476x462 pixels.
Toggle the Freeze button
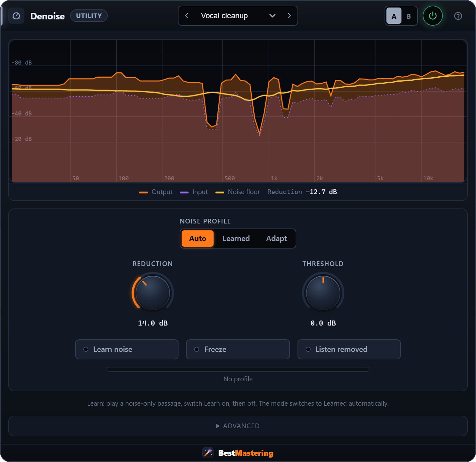click(238, 349)
